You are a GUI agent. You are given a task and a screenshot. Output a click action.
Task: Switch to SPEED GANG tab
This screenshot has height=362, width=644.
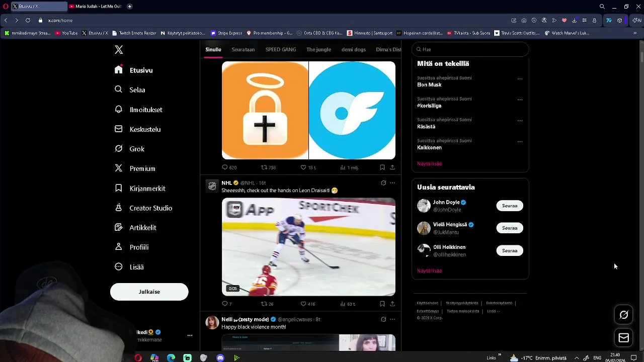(x=281, y=49)
